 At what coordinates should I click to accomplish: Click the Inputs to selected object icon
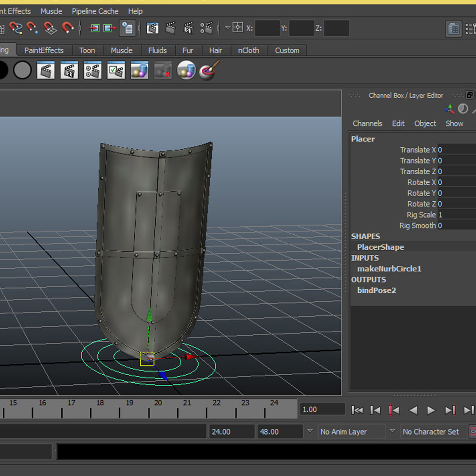click(x=94, y=28)
